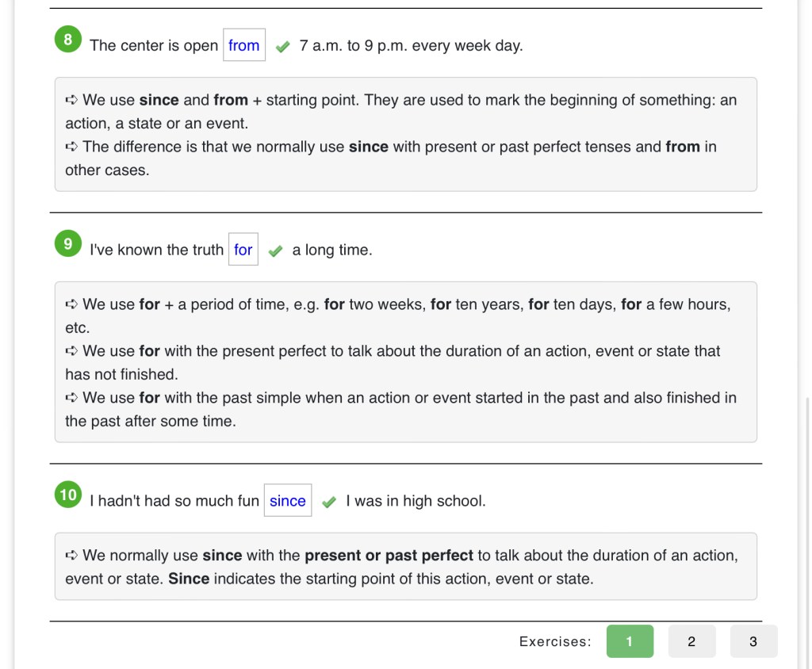Screen dimensions: 812x669
Task: Select the answer field containing "since"
Action: (x=287, y=501)
